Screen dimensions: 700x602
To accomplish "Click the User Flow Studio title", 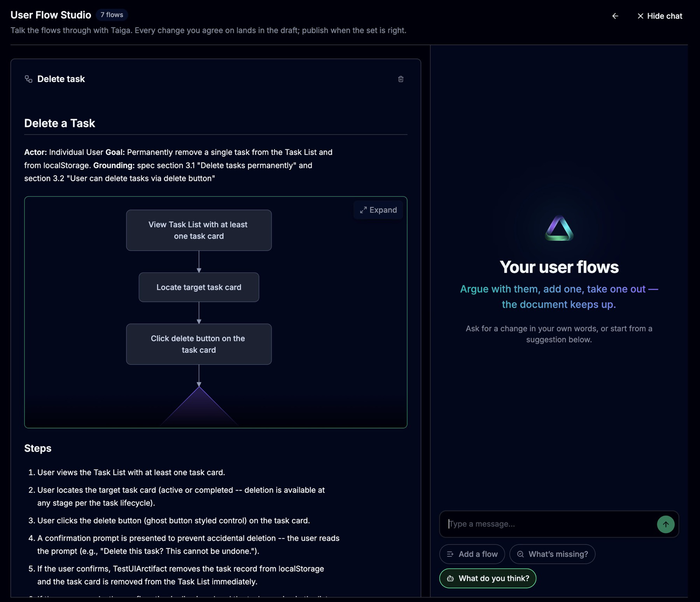I will (x=51, y=15).
